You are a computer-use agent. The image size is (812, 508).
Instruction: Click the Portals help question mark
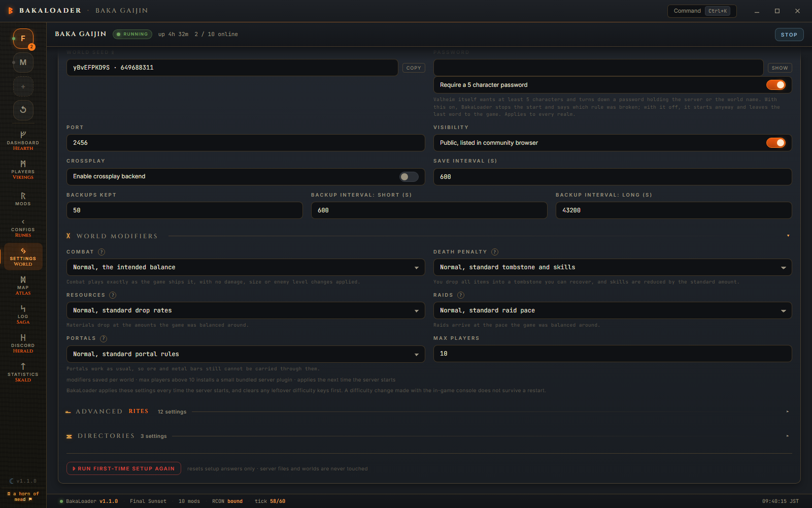(x=104, y=338)
